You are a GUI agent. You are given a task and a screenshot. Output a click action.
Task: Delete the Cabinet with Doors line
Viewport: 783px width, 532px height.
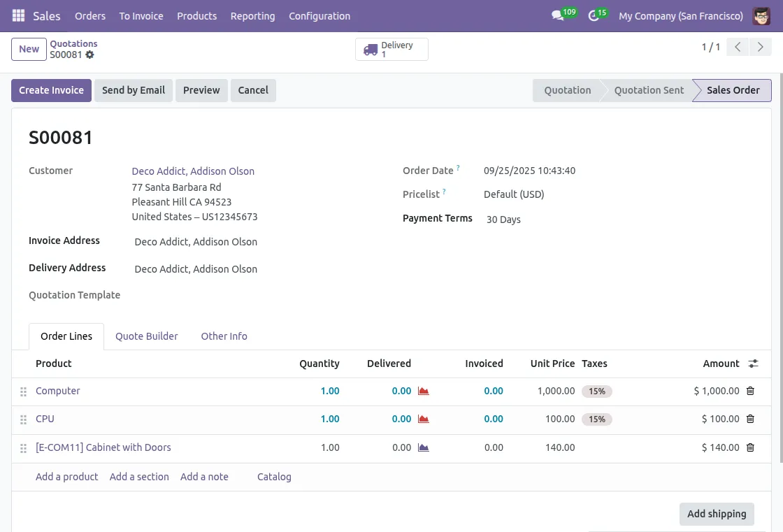tap(750, 447)
